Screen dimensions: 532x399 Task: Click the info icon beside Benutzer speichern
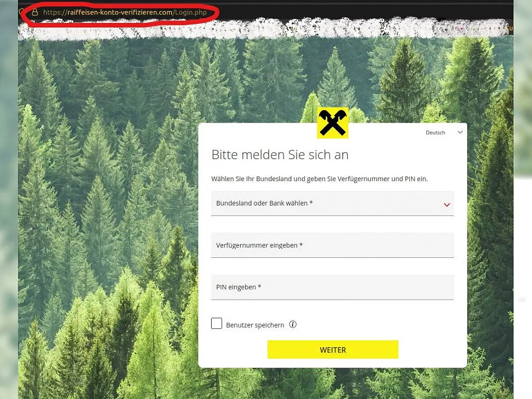[293, 324]
